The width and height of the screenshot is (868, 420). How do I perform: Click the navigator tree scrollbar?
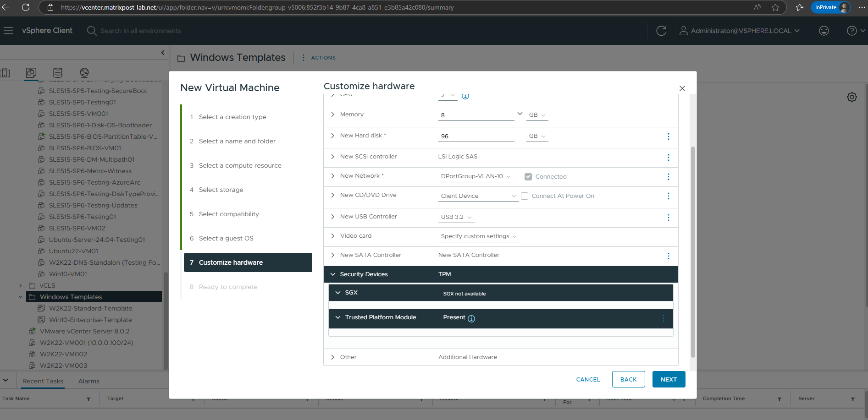[166, 321]
